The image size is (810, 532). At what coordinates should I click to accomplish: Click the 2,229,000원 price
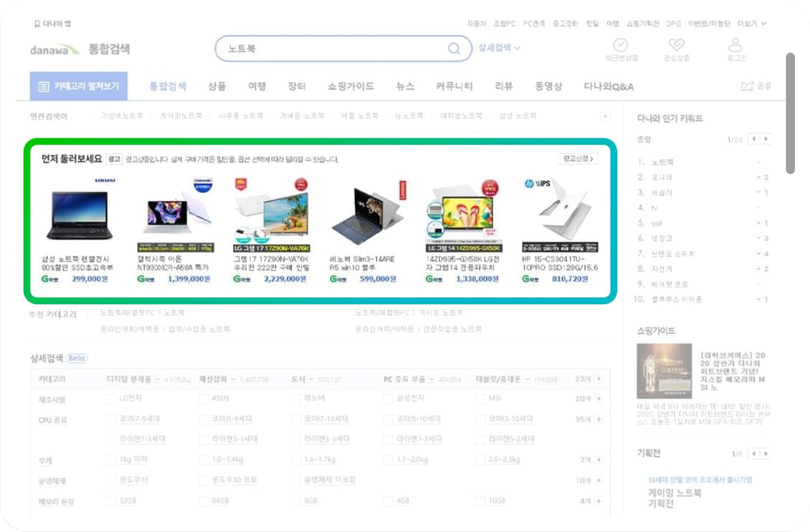pos(285,279)
